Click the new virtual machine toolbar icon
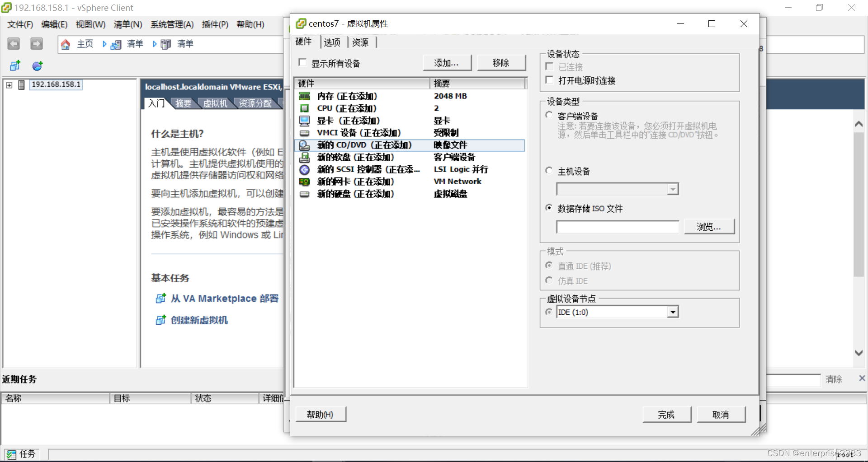 [15, 66]
